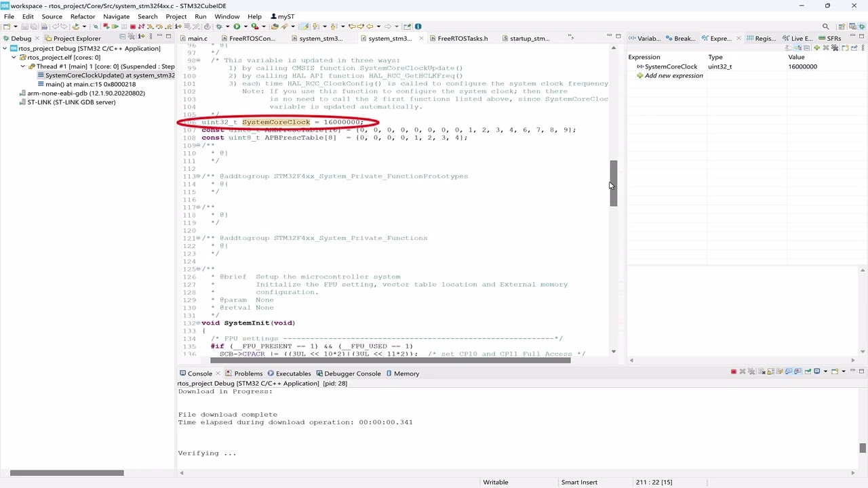Click Remove All Terminated Launches in Console
The height and width of the screenshot is (488, 868).
(751, 371)
